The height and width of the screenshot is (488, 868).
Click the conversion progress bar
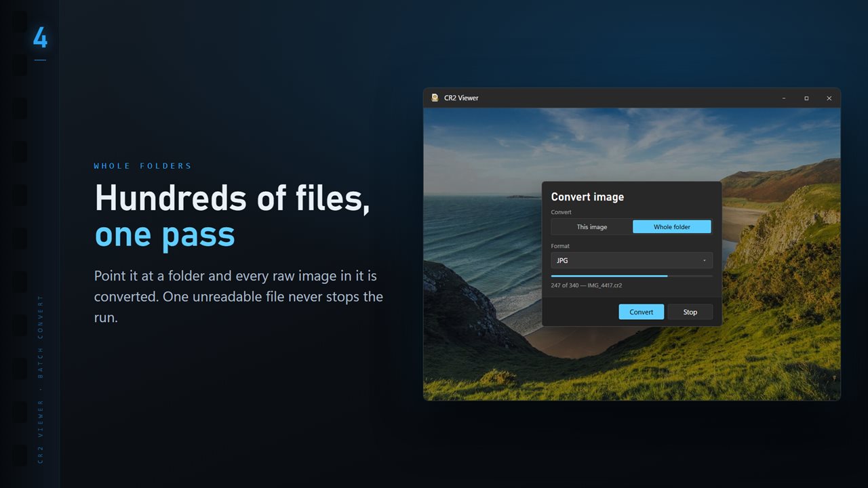pos(632,276)
